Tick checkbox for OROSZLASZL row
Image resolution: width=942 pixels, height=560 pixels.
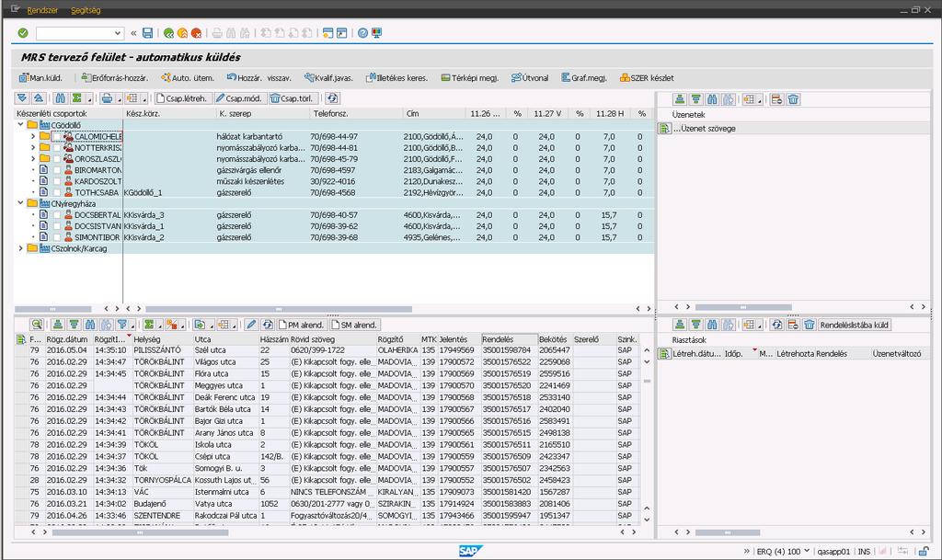tap(57, 159)
